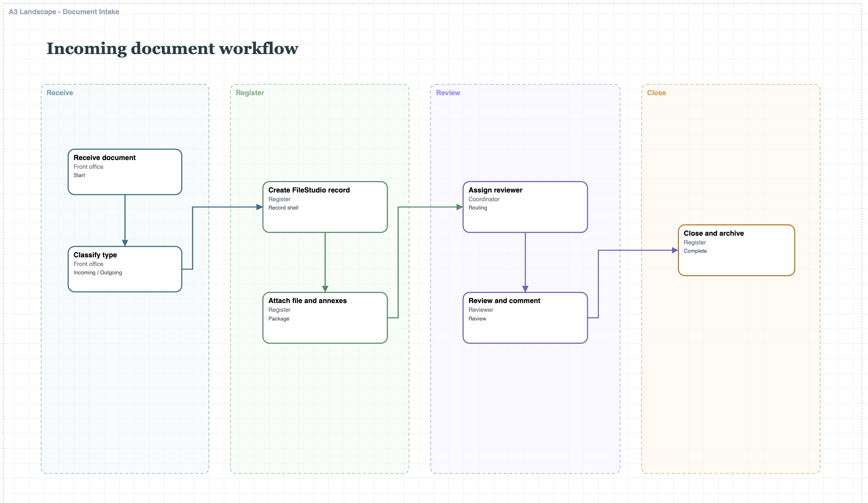Select the Classify type node
Image resolution: width=868 pixels, height=503 pixels.
point(125,269)
